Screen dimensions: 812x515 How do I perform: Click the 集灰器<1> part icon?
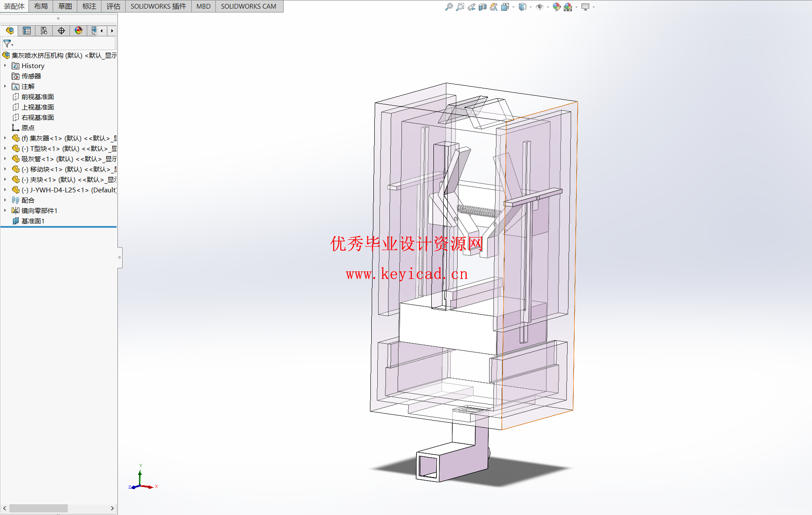coord(16,138)
